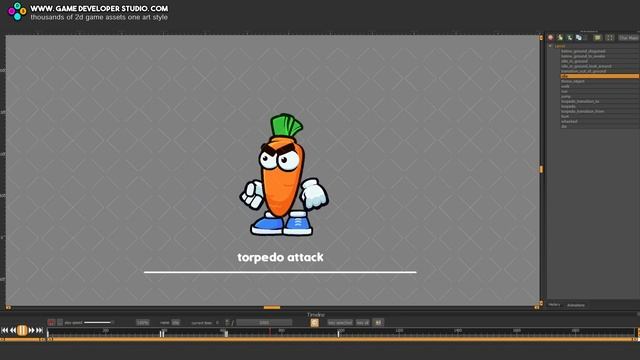Select the run animation
Image resolution: width=640 pixels, height=360 pixels.
[600, 91]
